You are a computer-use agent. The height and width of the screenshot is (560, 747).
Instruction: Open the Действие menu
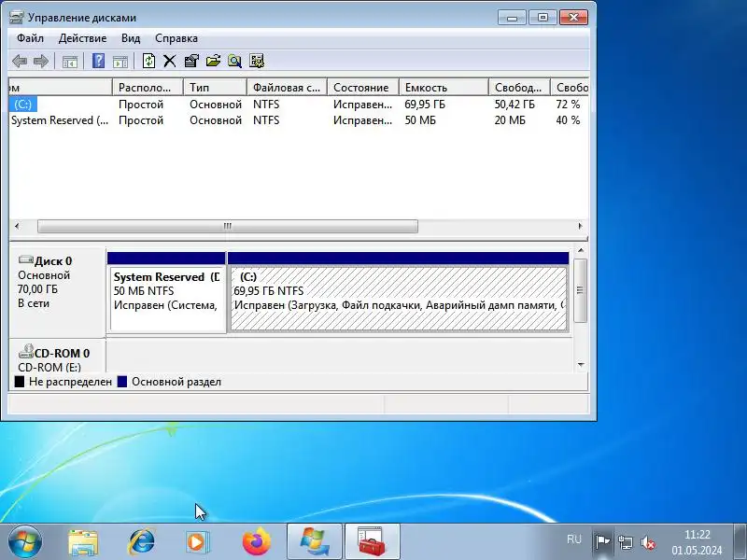click(x=82, y=38)
